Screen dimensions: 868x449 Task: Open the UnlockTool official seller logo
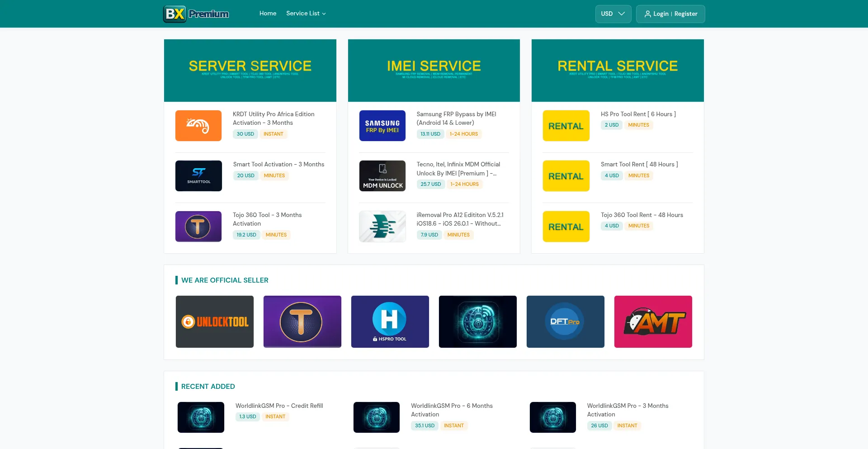[215, 322]
